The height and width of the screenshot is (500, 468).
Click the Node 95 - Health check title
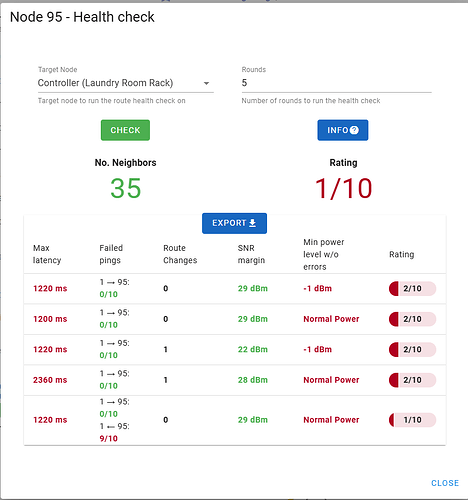coord(82,17)
